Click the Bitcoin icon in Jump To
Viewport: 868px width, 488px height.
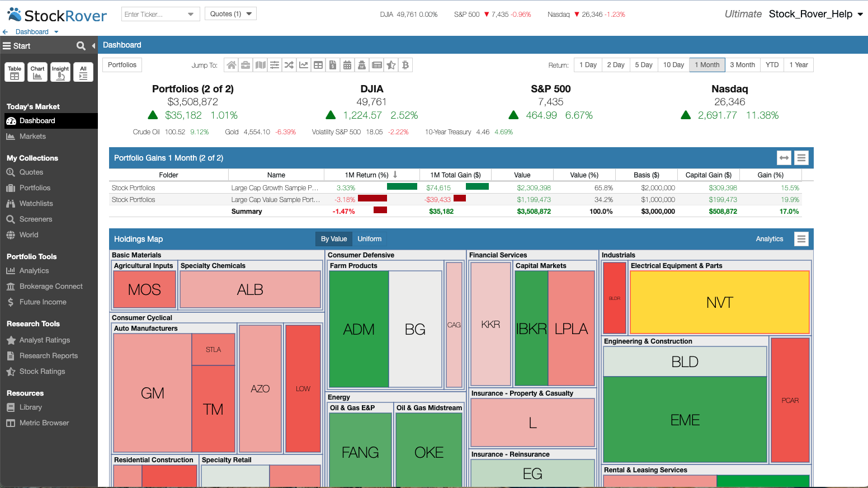coord(405,65)
